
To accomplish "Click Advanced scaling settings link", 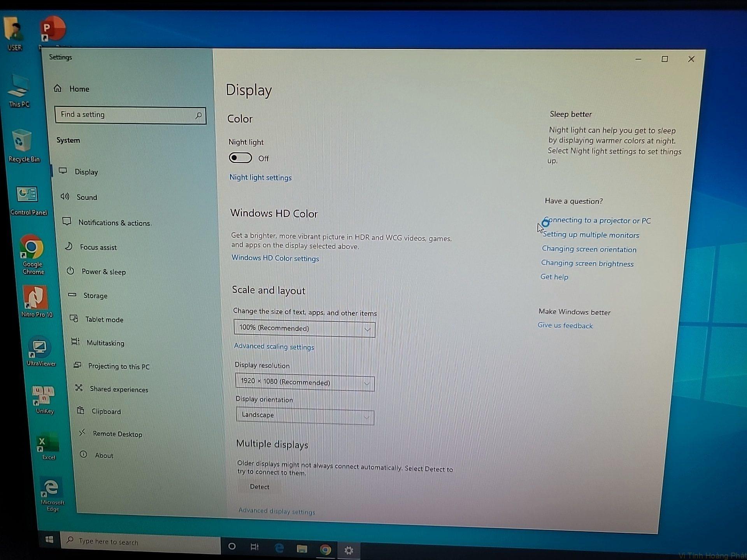I will [x=274, y=346].
